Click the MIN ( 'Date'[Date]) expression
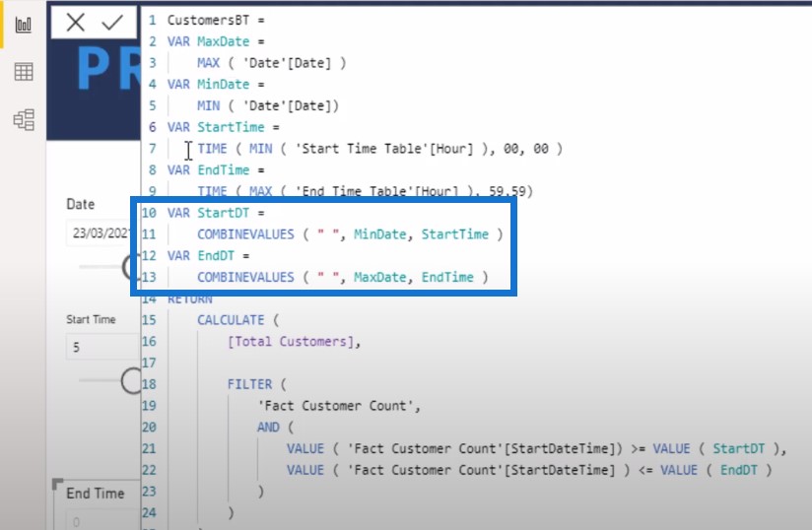 point(268,105)
